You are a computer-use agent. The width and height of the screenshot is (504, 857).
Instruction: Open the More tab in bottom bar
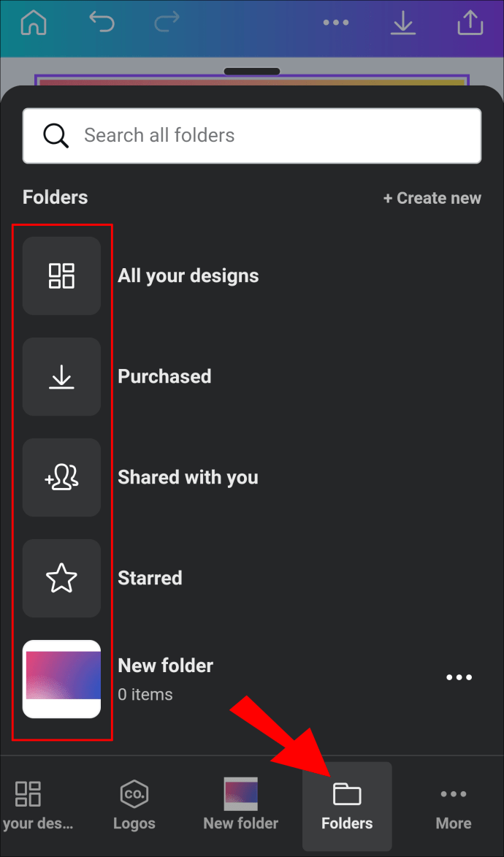(454, 806)
